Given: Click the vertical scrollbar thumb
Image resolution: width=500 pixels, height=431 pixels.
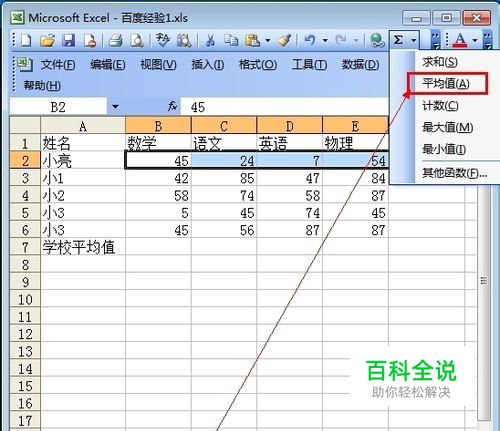Looking at the screenshot, I should click(484, 280).
